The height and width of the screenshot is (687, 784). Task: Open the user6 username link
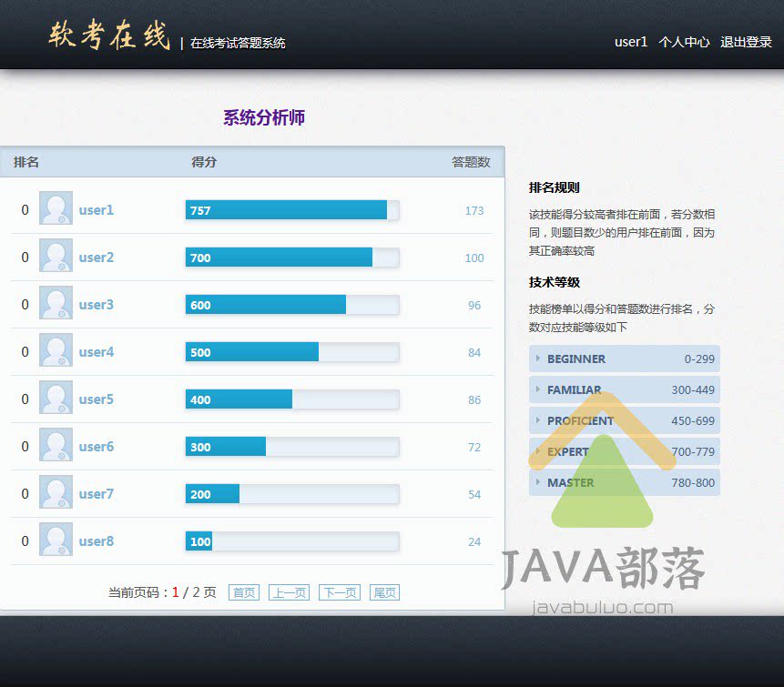[x=96, y=447]
